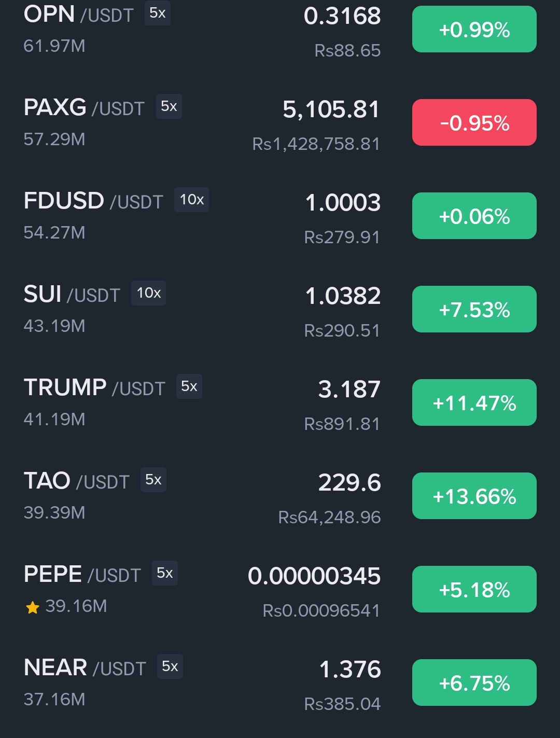Tap the TRUMP 5x leverage badge

[x=189, y=386]
